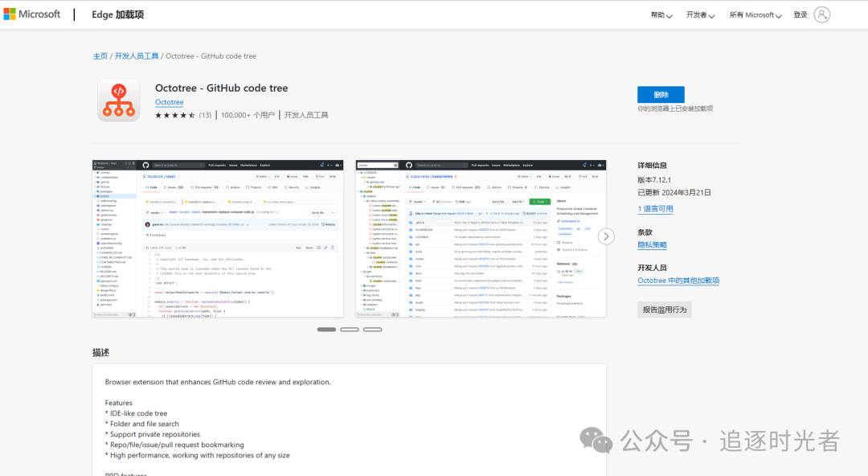Click the star rating of the extension

pos(175,115)
